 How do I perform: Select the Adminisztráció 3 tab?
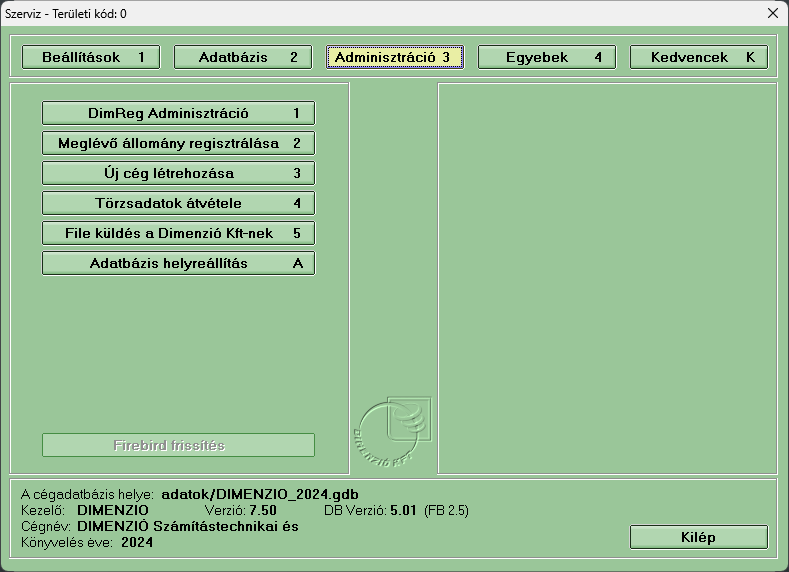tap(395, 57)
